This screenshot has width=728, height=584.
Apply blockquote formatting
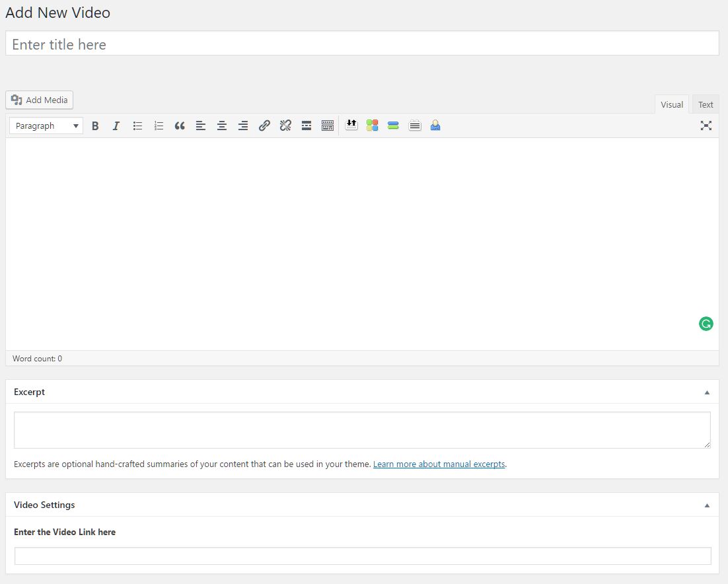180,126
